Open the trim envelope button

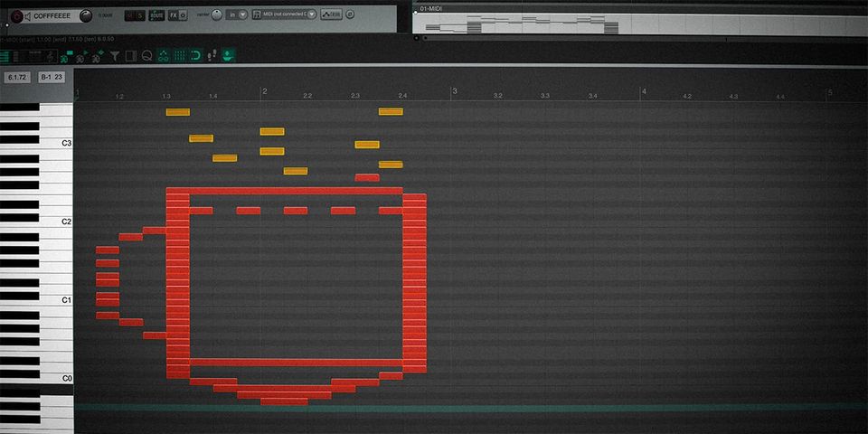pos(331,14)
